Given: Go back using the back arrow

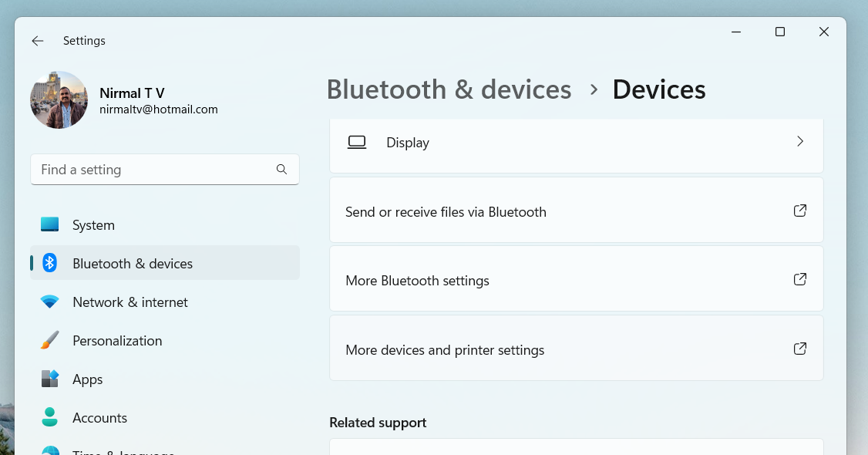Looking at the screenshot, I should click(x=38, y=41).
